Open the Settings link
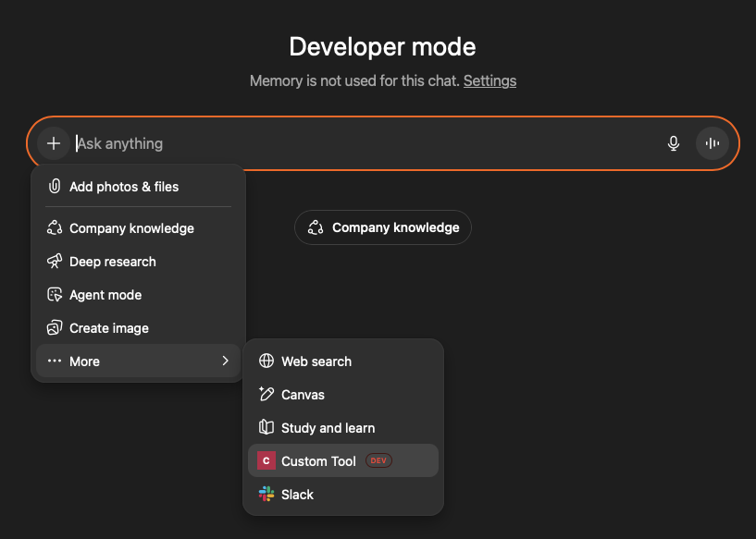This screenshot has width=756, height=539. [490, 81]
